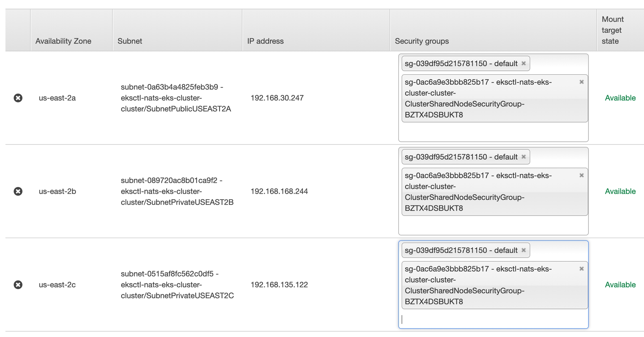Remove default security group from us-east-2a
Viewport: 644px width, 337px height.
click(x=524, y=63)
